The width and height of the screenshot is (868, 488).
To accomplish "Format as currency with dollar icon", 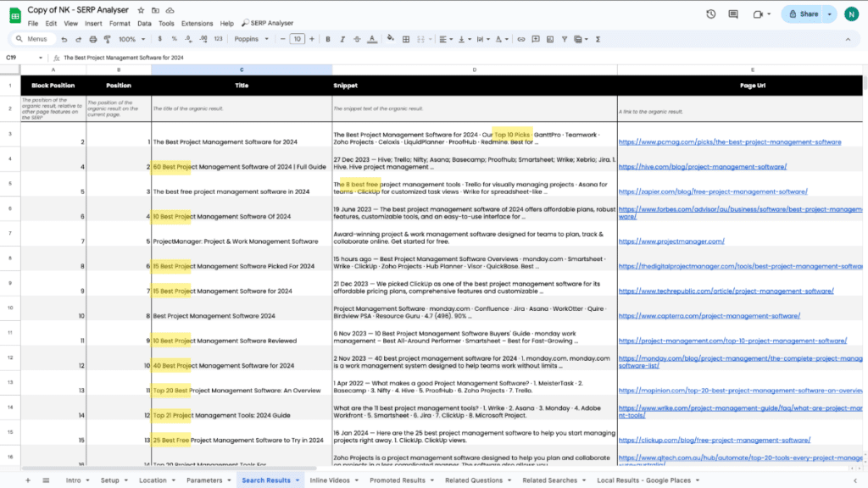I will pyautogui.click(x=160, y=39).
